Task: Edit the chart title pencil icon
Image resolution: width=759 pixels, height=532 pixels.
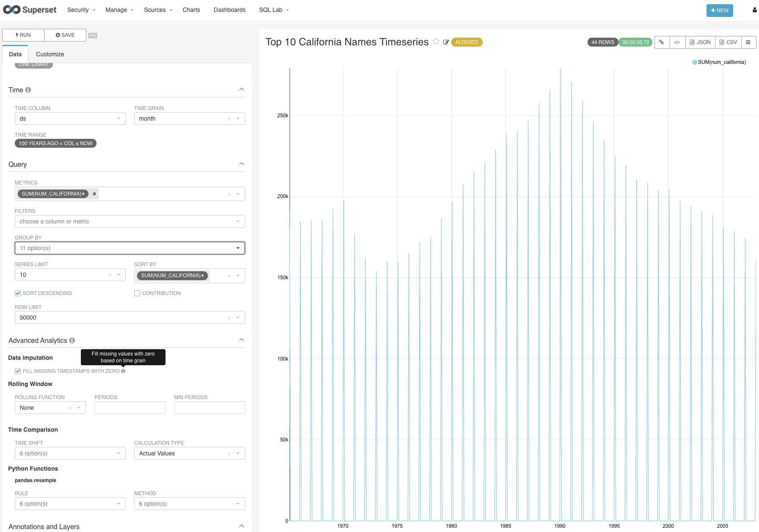Action: [x=446, y=42]
